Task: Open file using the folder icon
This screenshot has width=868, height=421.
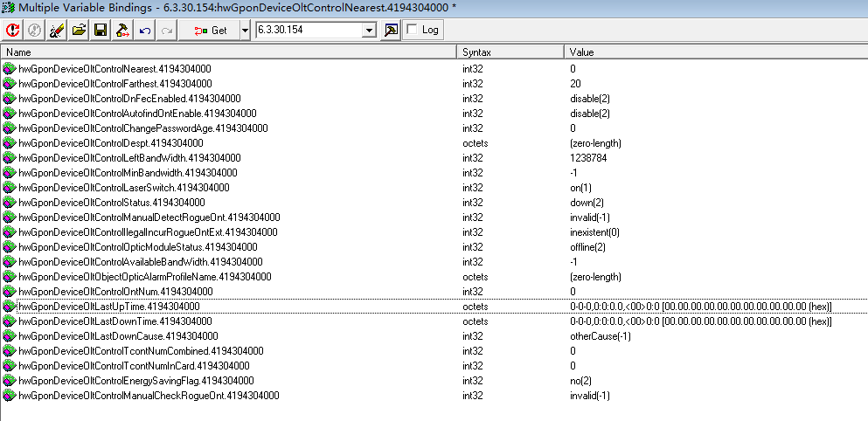Action: coord(79,31)
